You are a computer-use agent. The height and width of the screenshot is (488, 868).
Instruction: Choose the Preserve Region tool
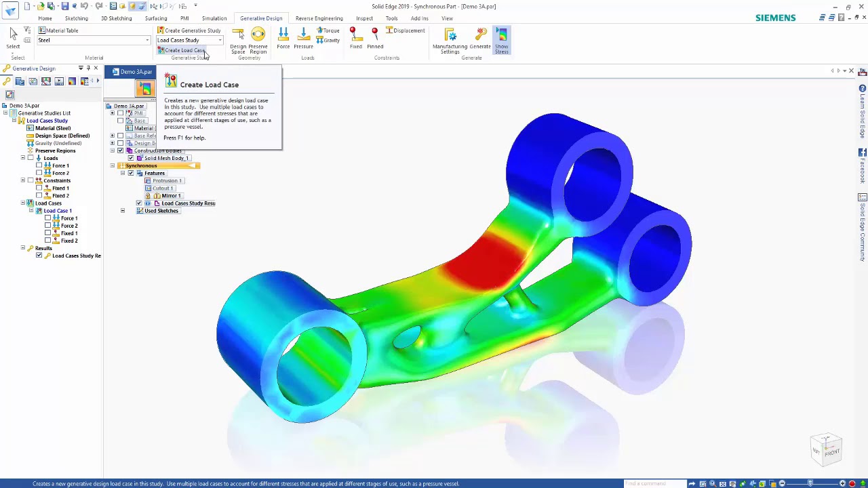258,41
